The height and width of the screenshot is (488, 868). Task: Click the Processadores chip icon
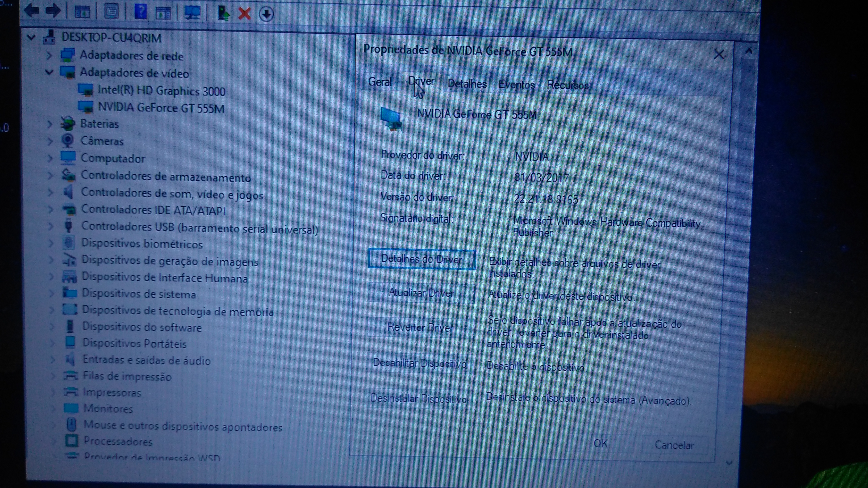(72, 440)
